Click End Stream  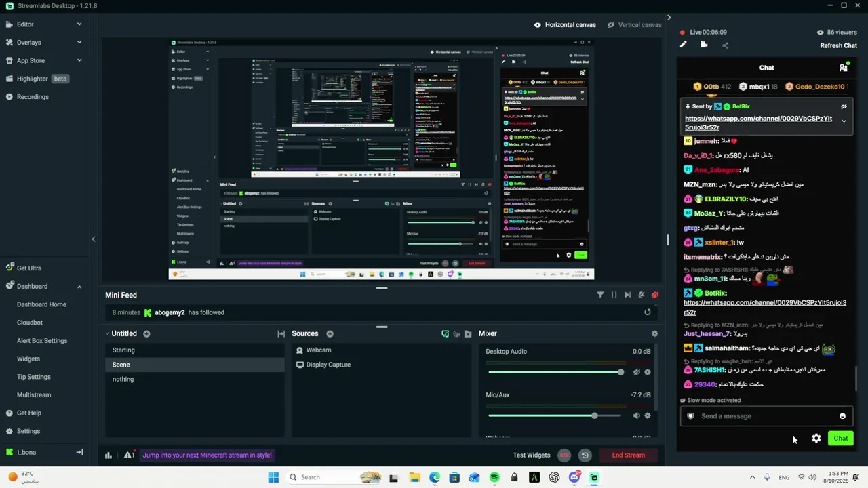(x=628, y=455)
